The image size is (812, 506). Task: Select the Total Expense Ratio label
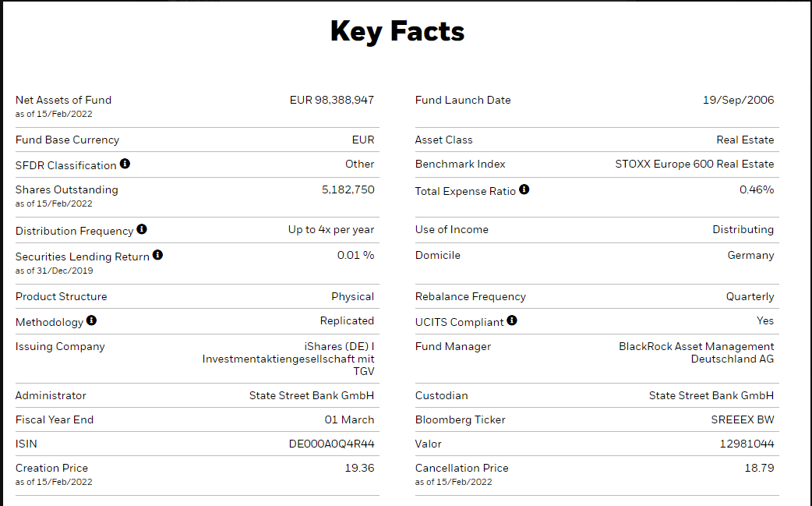click(x=465, y=191)
